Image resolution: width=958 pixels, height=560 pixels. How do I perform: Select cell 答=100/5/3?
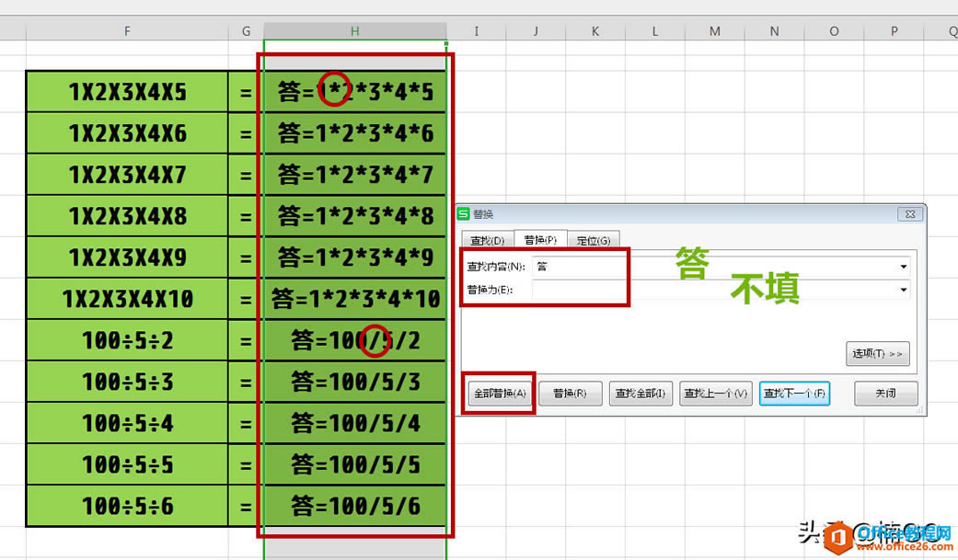pos(355,382)
